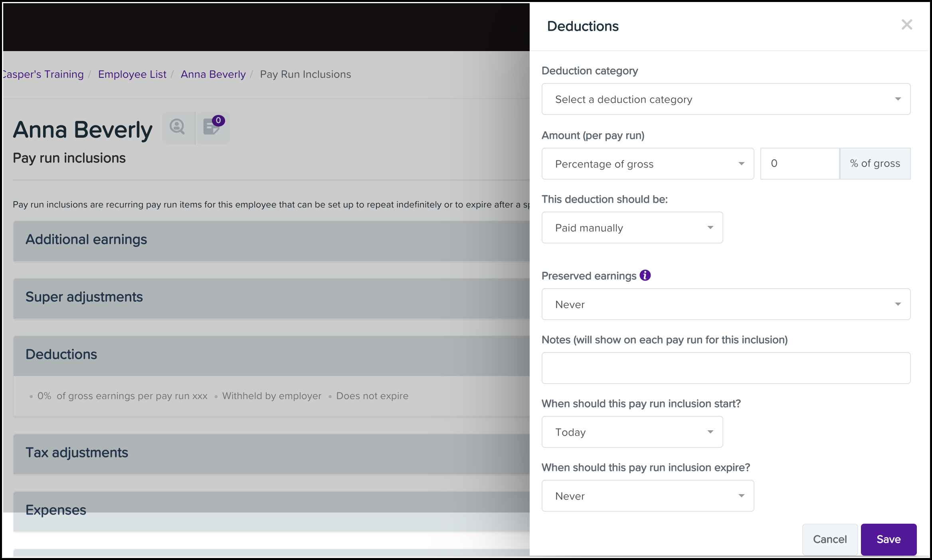Screen dimensions: 932x560
Task: Select the '0% of gross earnings per pay run xxx' entry
Action: [122, 396]
